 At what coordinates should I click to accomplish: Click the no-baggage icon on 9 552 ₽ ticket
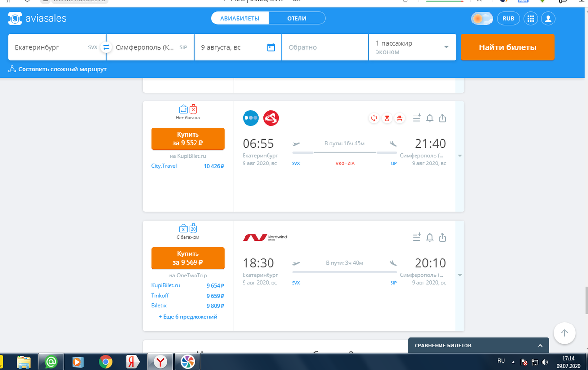tap(193, 109)
